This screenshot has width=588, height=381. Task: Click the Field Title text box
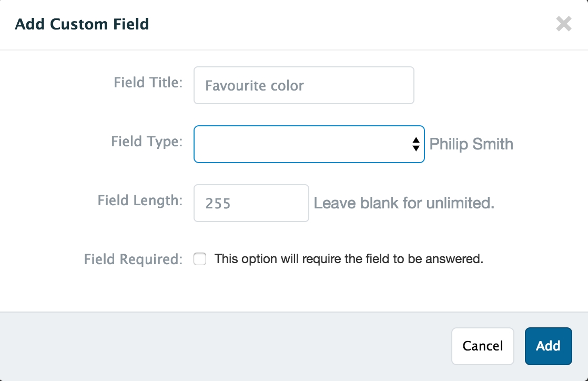pyautogui.click(x=303, y=85)
